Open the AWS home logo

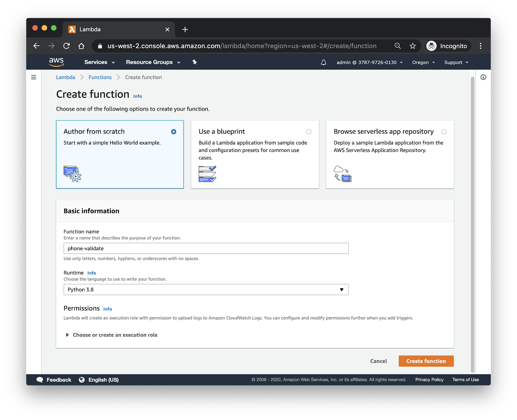[x=56, y=62]
